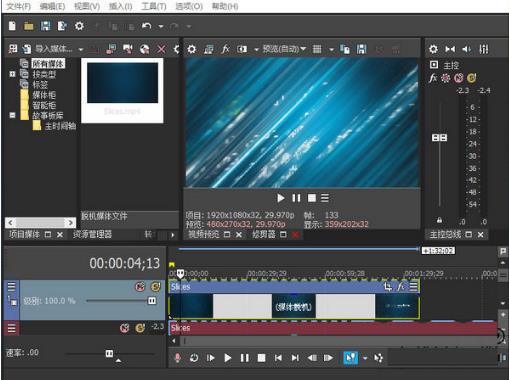Open the Preview (Auto) quality dropdown

tap(284, 49)
